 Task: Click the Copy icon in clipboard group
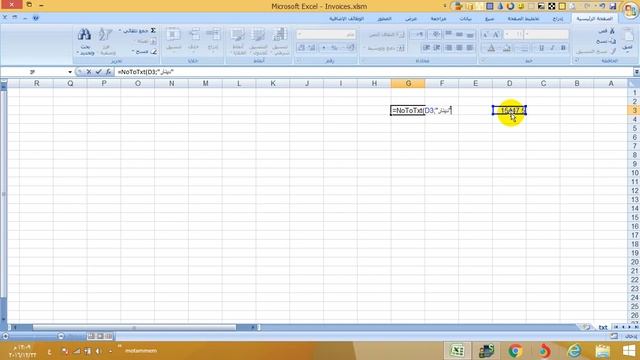click(x=612, y=41)
